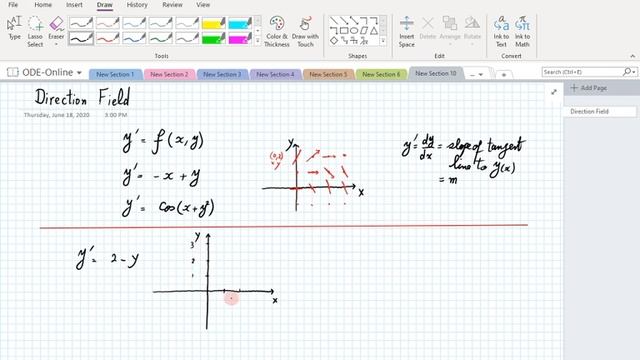The height and width of the screenshot is (360, 640).
Task: Create a new section with plus tab
Action: 504,75
